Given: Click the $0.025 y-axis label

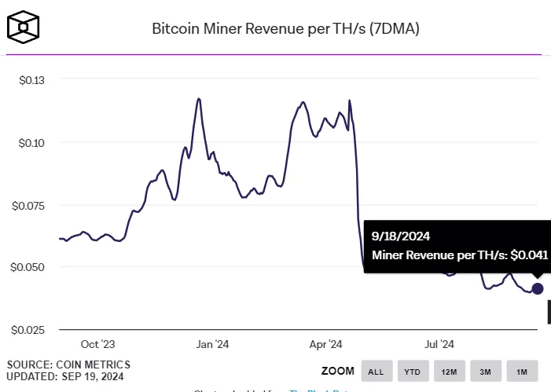Looking at the screenshot, I should 27,329.
